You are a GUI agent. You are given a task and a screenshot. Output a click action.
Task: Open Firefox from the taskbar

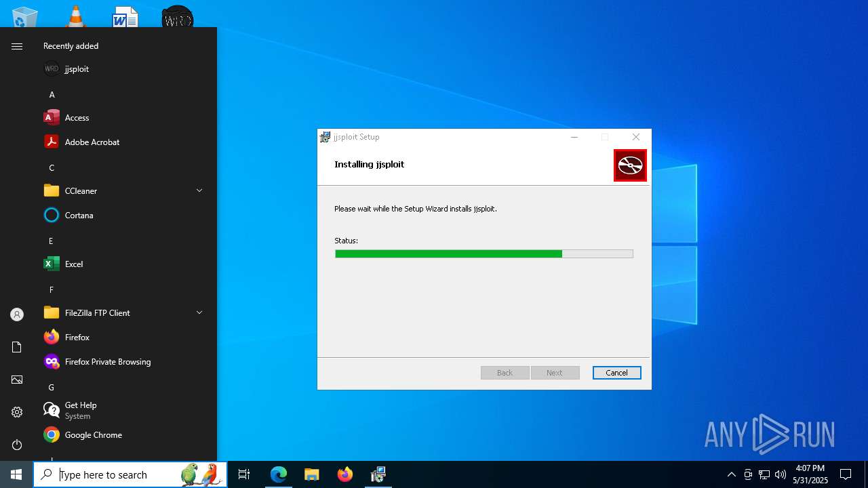345,474
